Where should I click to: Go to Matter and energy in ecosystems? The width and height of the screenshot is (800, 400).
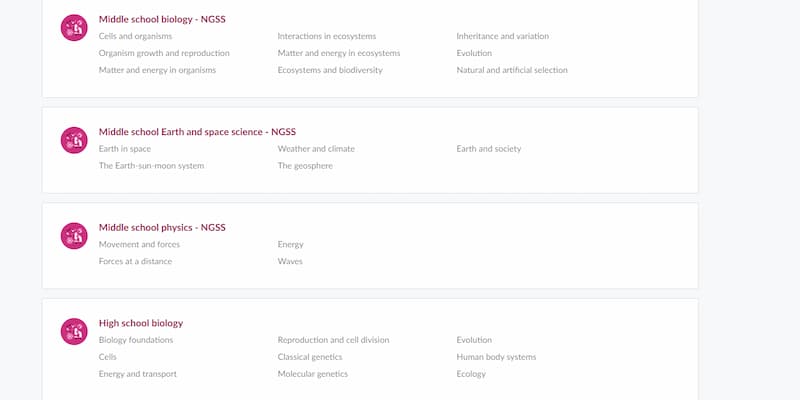point(339,53)
